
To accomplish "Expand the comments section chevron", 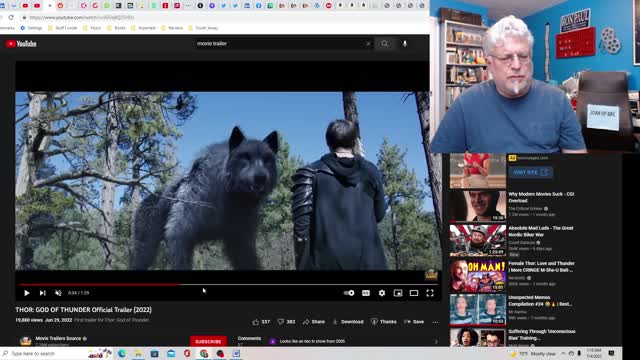I will coord(436,342).
